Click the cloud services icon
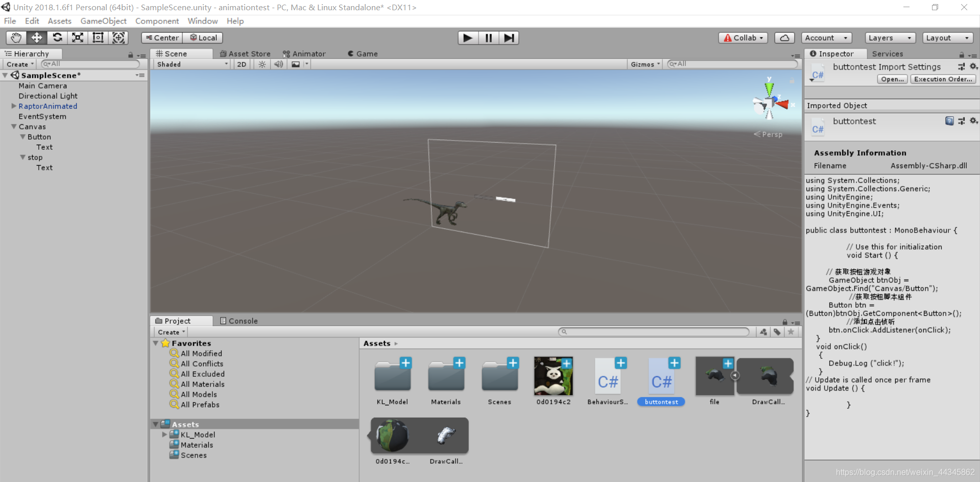 tap(784, 38)
